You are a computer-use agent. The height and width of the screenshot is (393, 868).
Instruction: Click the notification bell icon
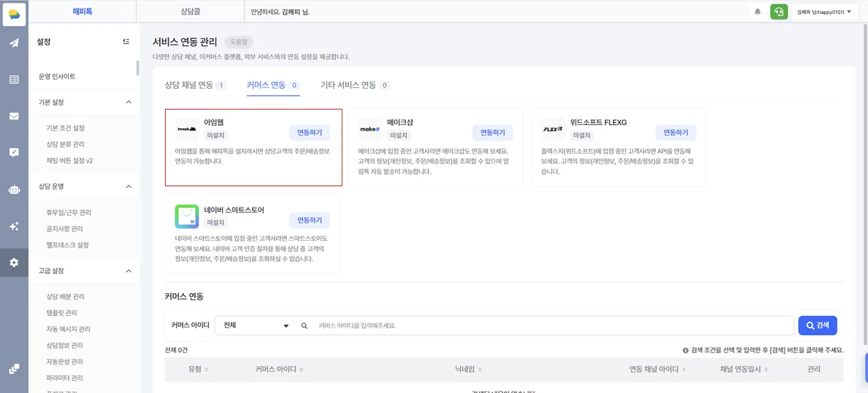[x=757, y=11]
